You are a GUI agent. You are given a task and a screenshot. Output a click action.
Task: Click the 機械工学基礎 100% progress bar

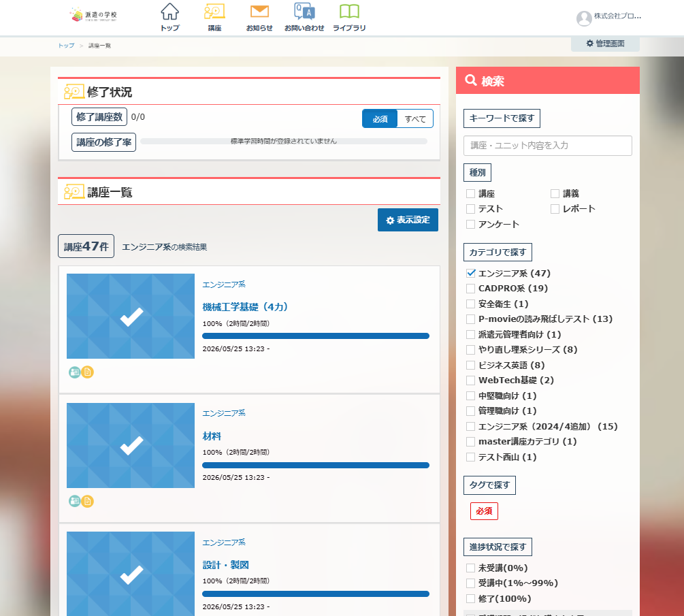click(315, 336)
